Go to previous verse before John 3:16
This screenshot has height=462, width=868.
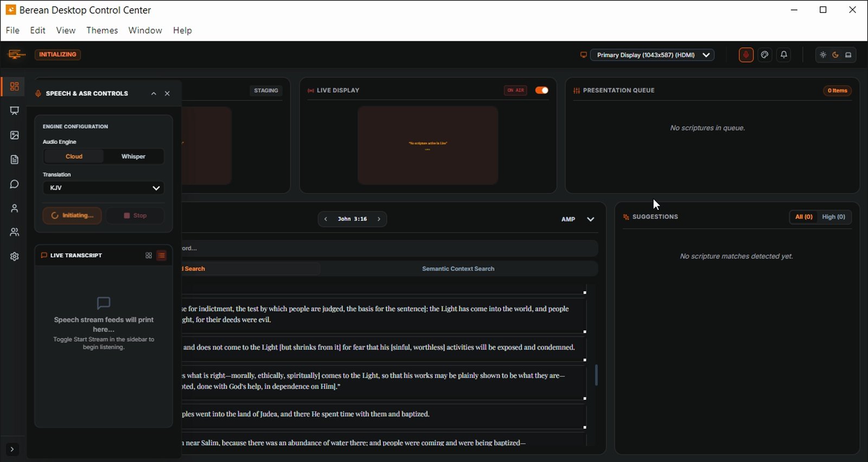coord(325,219)
